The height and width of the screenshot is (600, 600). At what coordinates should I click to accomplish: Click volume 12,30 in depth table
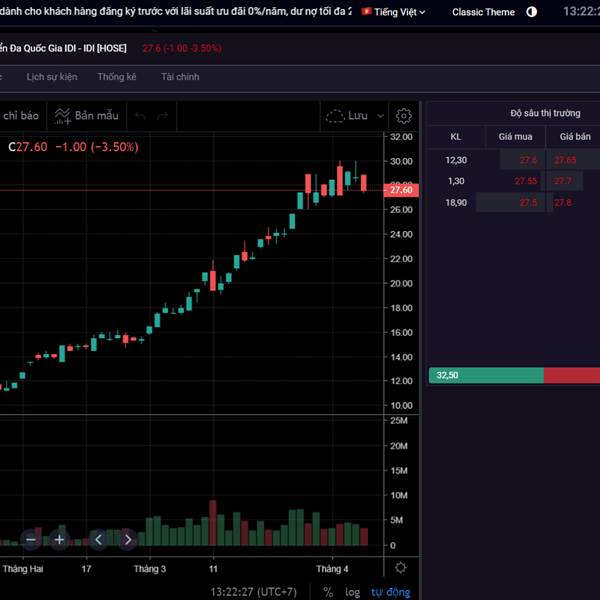456,160
